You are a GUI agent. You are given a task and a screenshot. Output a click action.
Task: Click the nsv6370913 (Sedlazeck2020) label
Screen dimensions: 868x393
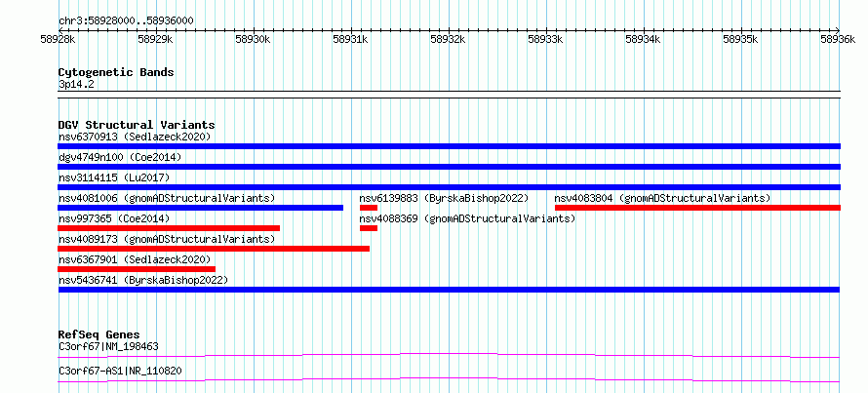tap(135, 137)
